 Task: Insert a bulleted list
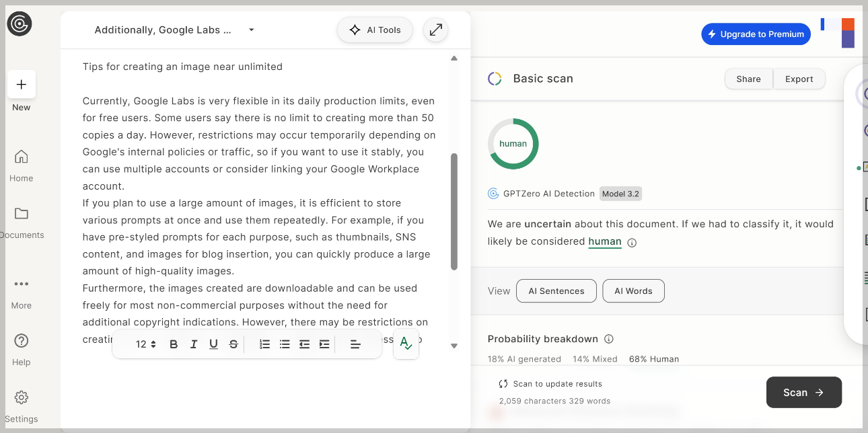285,344
